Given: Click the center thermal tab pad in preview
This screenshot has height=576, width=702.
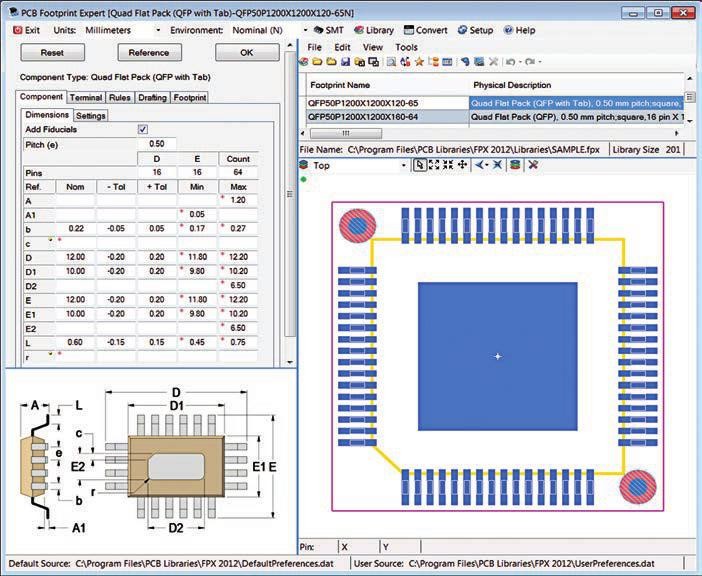Looking at the screenshot, I should click(497, 356).
